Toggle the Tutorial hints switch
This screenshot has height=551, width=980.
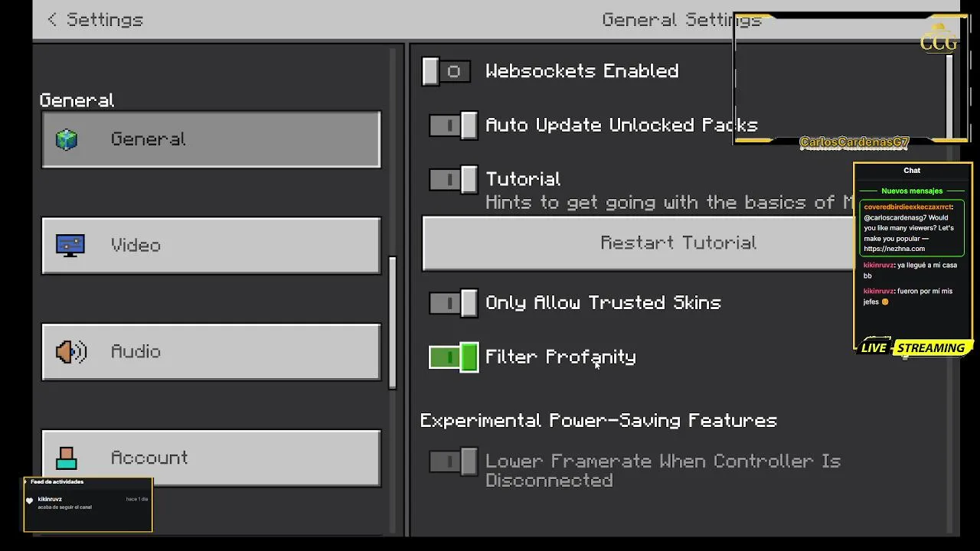coord(453,180)
